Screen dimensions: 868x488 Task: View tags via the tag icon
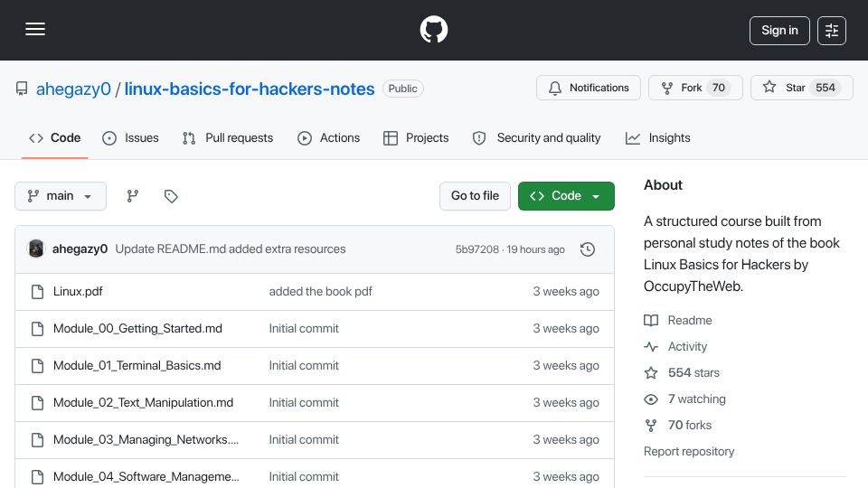(x=171, y=196)
